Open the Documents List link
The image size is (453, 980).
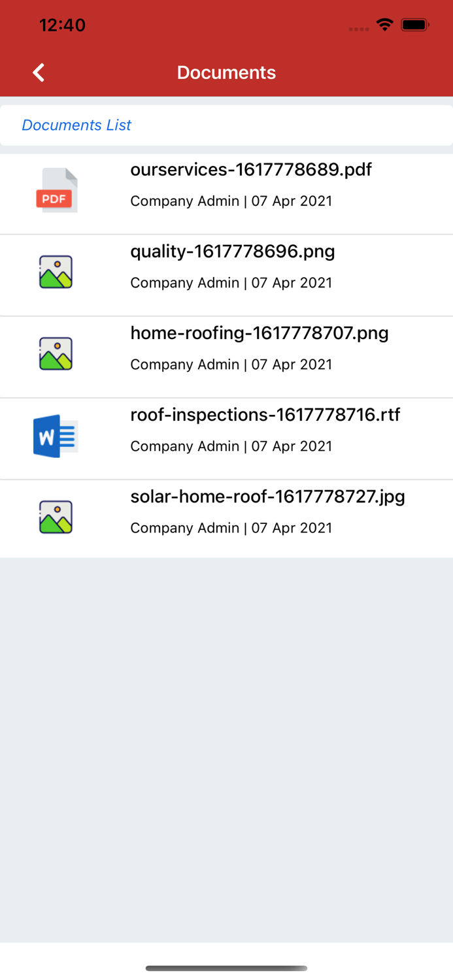76,125
